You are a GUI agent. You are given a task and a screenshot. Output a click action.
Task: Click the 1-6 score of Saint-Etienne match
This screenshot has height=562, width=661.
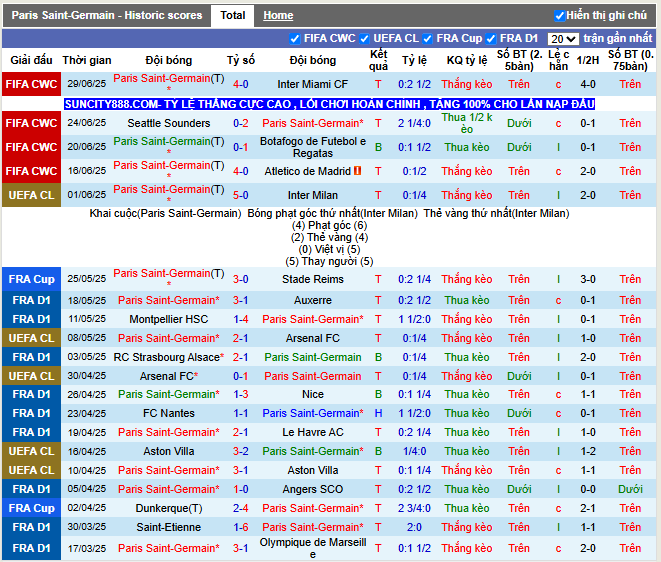click(240, 527)
